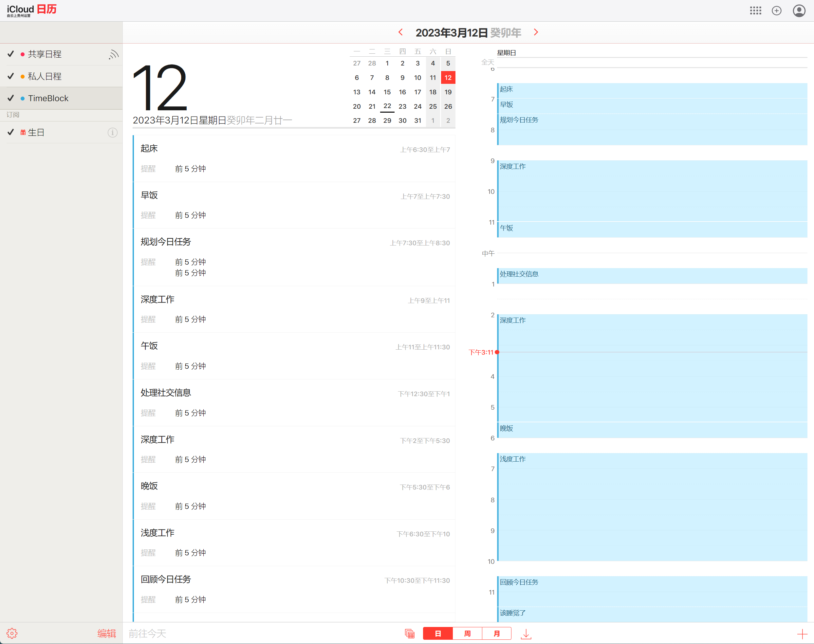
Task: Click the show calendars stack icon
Action: click(x=409, y=634)
